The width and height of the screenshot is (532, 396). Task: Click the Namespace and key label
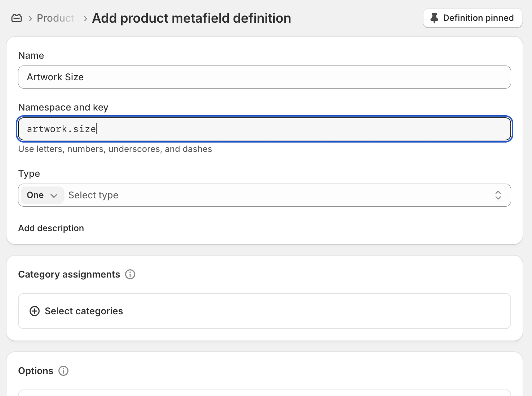point(63,107)
